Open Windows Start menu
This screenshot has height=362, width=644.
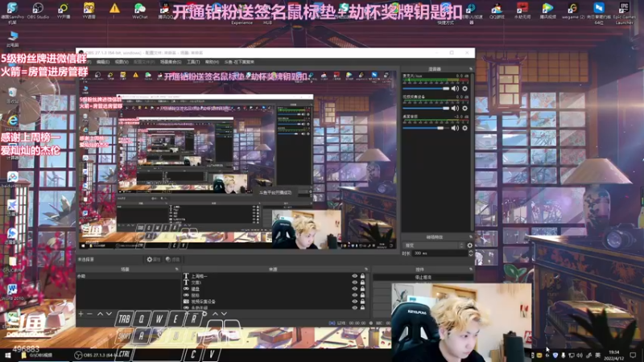(7, 355)
